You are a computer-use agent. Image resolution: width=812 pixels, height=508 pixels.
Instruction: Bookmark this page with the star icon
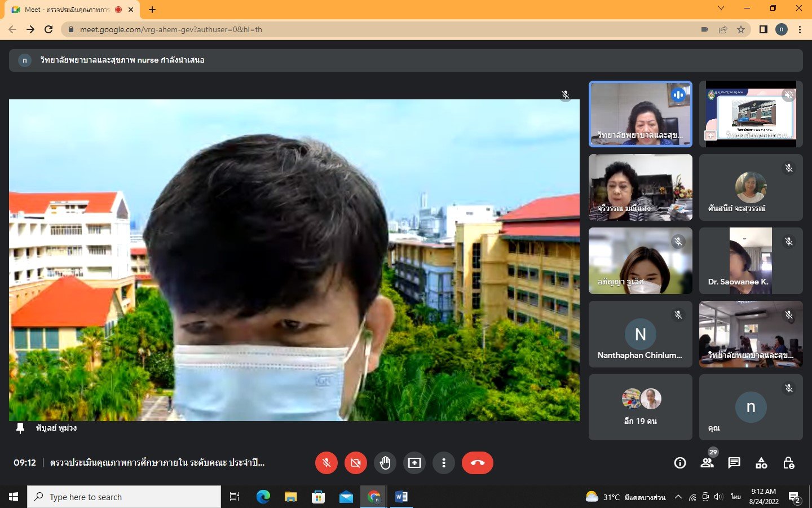coord(741,29)
